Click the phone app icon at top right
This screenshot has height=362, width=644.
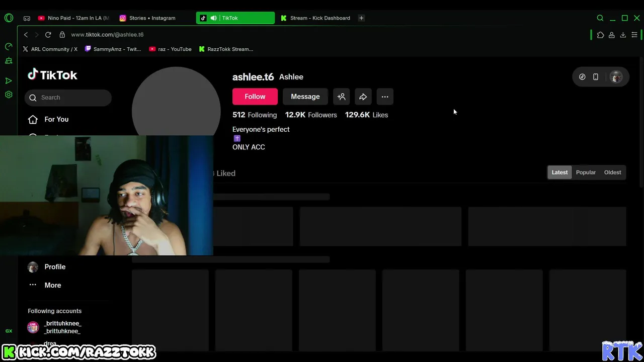[x=596, y=77]
